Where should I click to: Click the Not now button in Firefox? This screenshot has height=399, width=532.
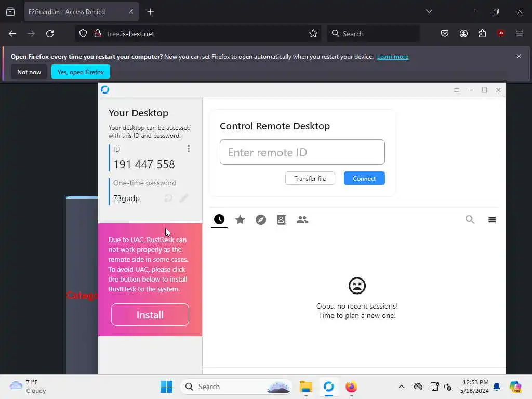[x=29, y=72]
